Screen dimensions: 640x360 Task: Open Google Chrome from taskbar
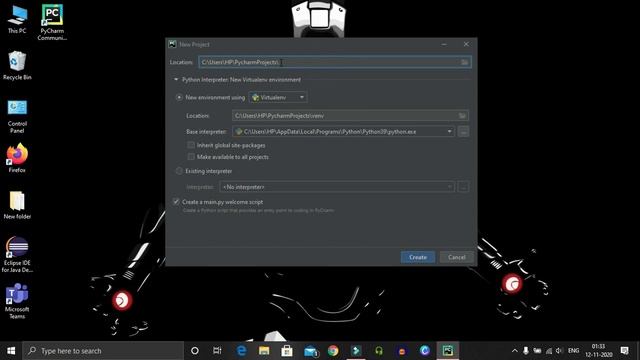pos(333,351)
